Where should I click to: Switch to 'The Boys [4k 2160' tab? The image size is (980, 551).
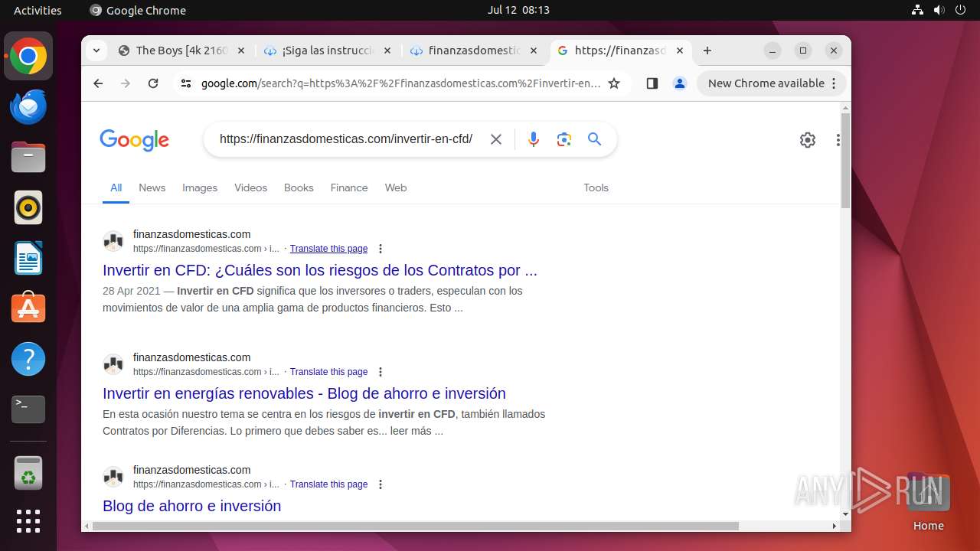point(182,51)
